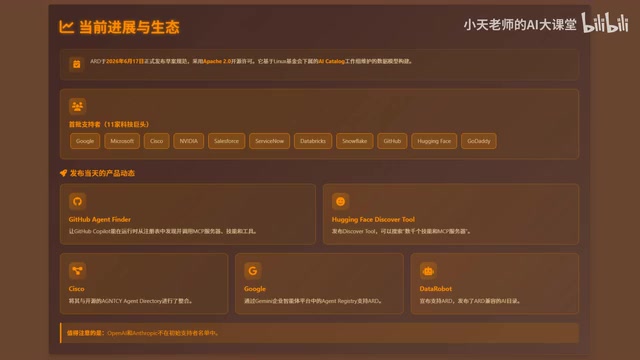Click the Cisco card title
Viewport: 640px width, 360px height.
click(76, 289)
